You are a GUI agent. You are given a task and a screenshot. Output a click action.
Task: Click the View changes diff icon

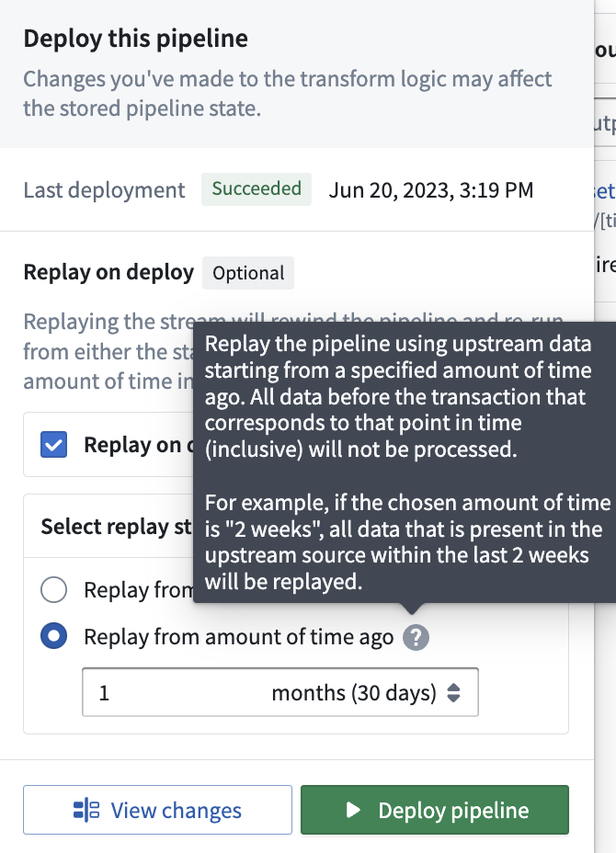click(x=86, y=810)
